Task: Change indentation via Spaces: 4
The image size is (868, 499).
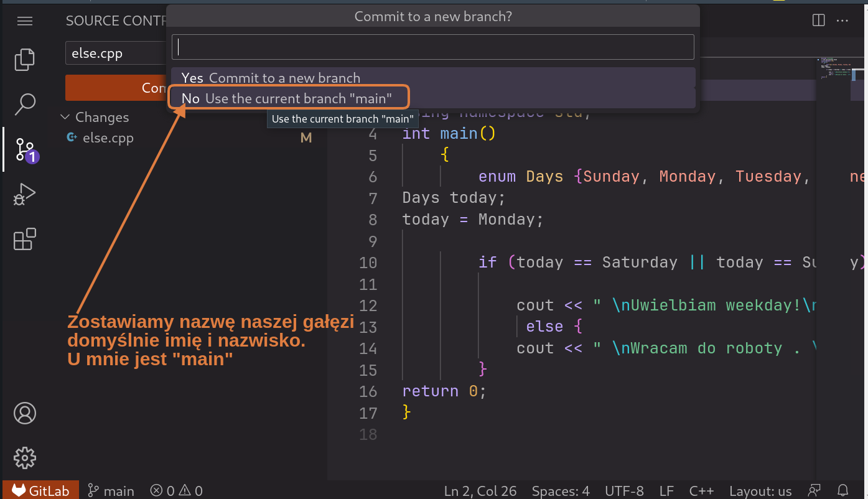Action: tap(561, 490)
